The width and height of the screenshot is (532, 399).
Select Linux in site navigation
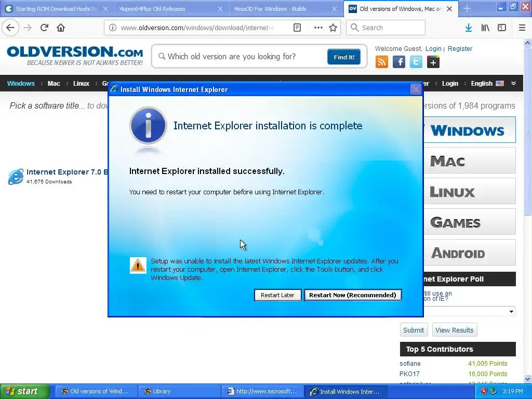point(82,84)
